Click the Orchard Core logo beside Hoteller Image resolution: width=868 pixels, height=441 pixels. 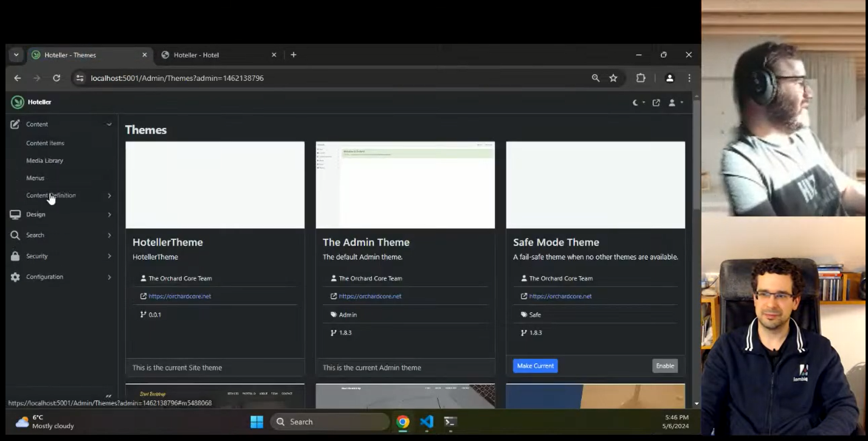(x=18, y=102)
